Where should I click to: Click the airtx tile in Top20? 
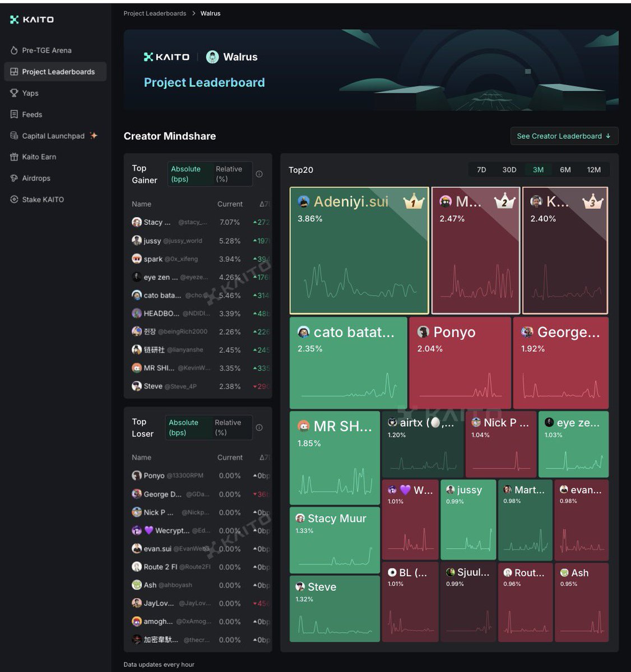[x=423, y=445]
